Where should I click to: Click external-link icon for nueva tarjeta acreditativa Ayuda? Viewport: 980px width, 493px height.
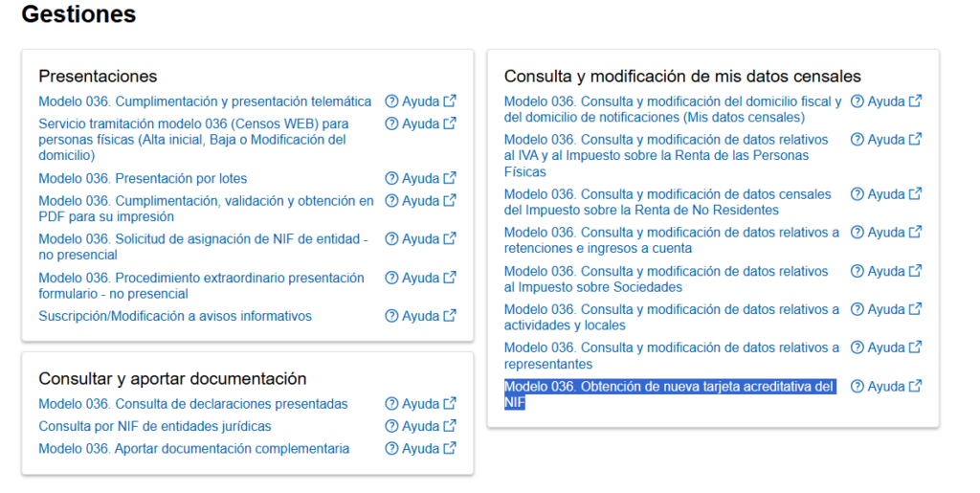tap(915, 386)
